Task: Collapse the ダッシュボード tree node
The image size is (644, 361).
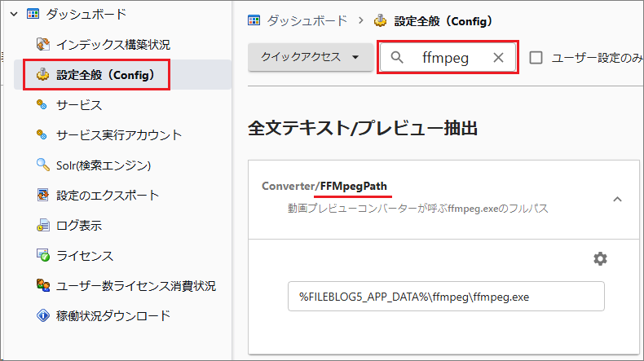Action: [13, 14]
